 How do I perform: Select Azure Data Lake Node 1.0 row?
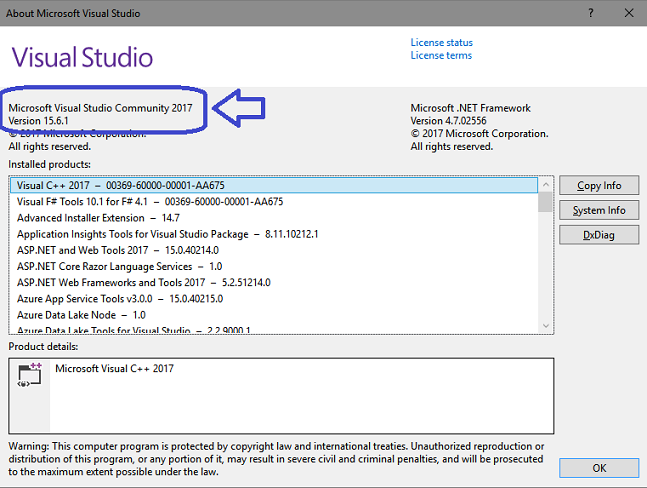coord(274,315)
